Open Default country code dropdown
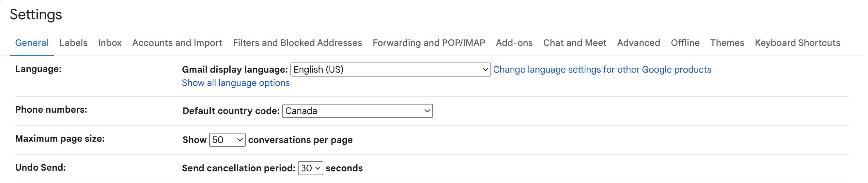 click(358, 111)
